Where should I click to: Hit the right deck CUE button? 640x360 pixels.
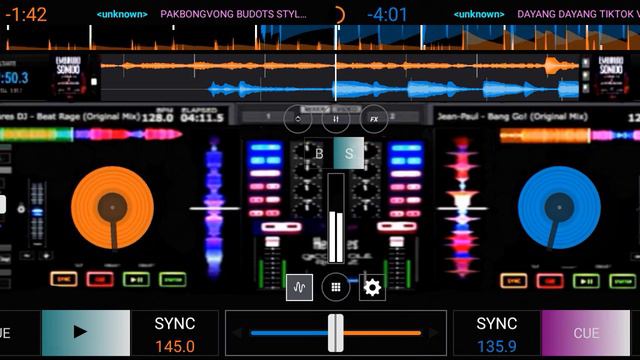(586, 333)
